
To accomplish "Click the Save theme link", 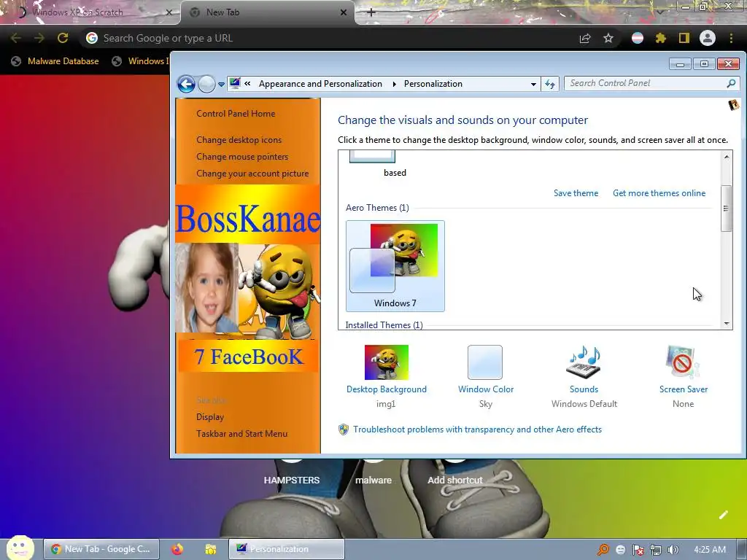I will coord(576,192).
